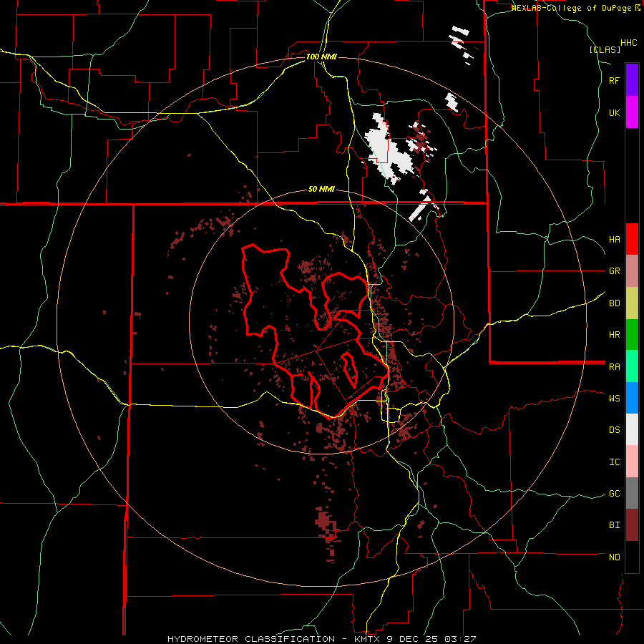
Task: Click the ND legend label
Action: coord(615,557)
